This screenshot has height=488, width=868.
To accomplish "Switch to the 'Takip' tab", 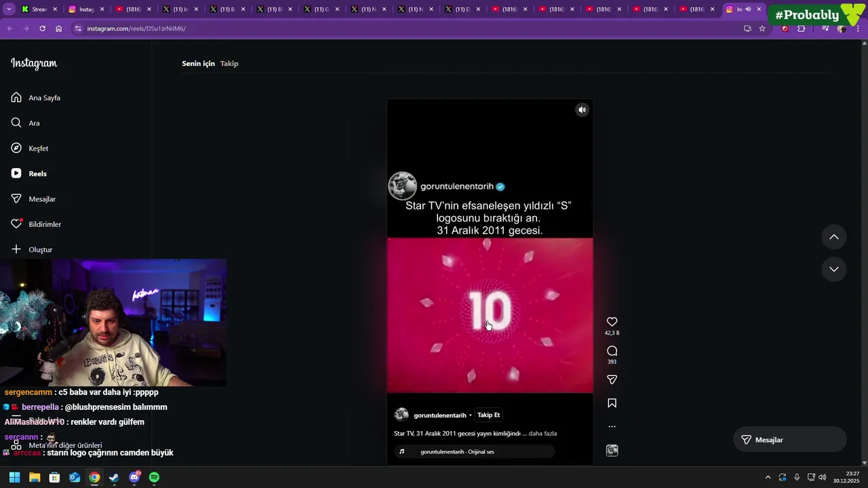I will pyautogui.click(x=229, y=63).
